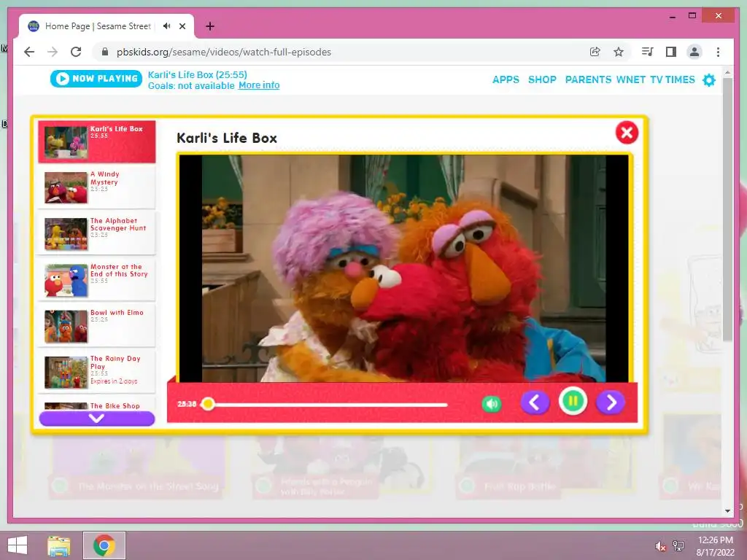This screenshot has height=560, width=747.
Task: Expand the playlist with the purple down chevron
Action: click(97, 418)
